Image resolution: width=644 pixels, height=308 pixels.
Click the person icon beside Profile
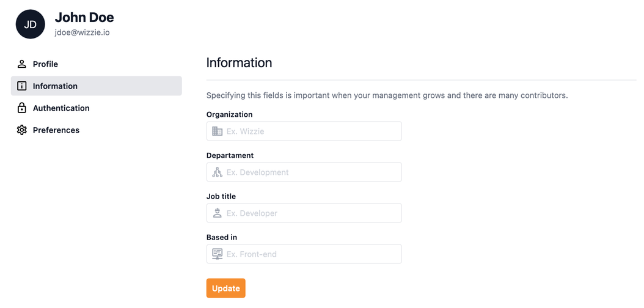click(x=22, y=64)
